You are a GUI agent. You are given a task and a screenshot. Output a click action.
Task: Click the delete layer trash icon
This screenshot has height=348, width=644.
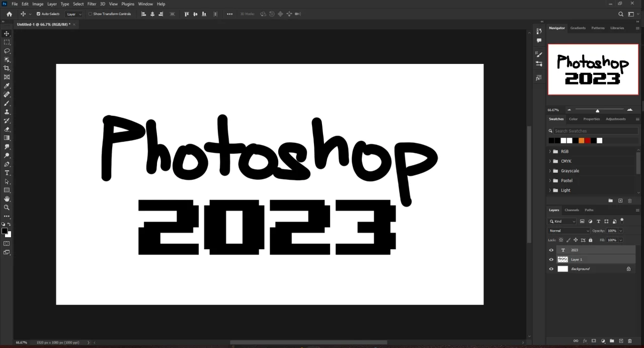tap(629, 341)
